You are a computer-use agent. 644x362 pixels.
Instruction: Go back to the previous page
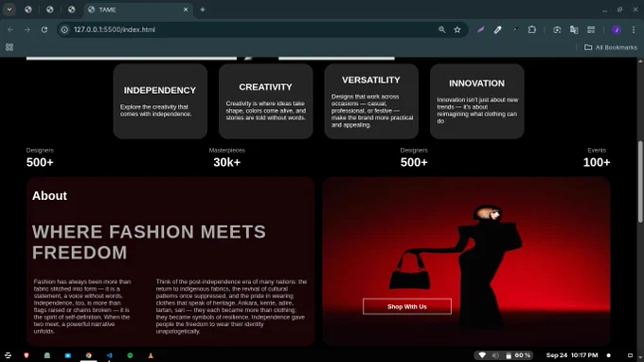click(x=10, y=29)
